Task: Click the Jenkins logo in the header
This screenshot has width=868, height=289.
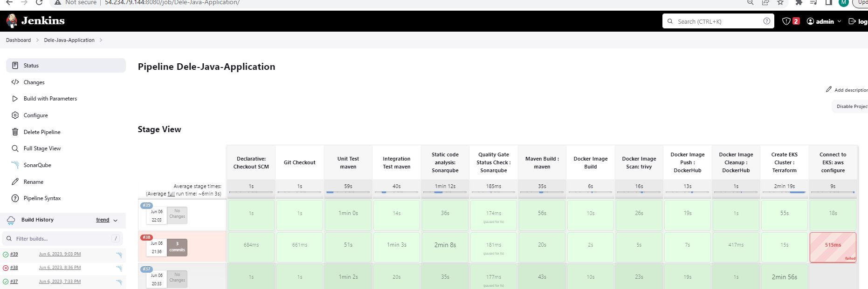Action: point(35,21)
